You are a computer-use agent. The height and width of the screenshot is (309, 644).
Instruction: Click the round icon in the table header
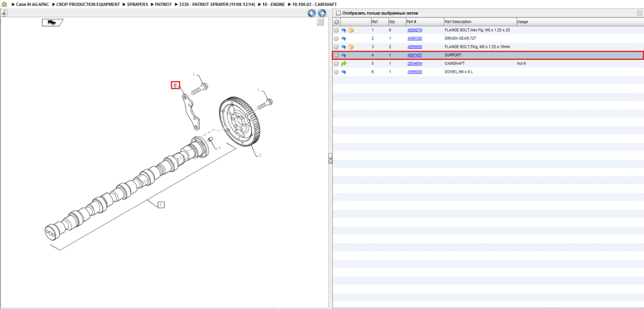tap(336, 22)
